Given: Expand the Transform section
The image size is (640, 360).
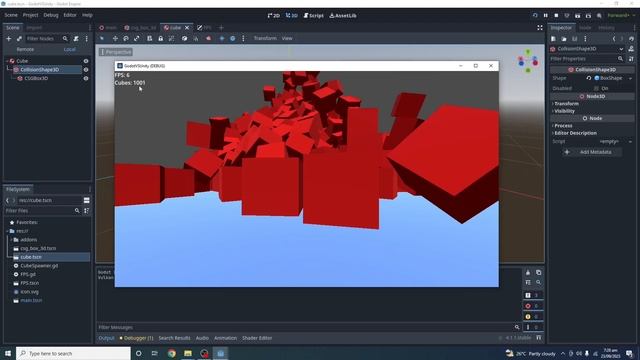Looking at the screenshot, I should click(566, 104).
